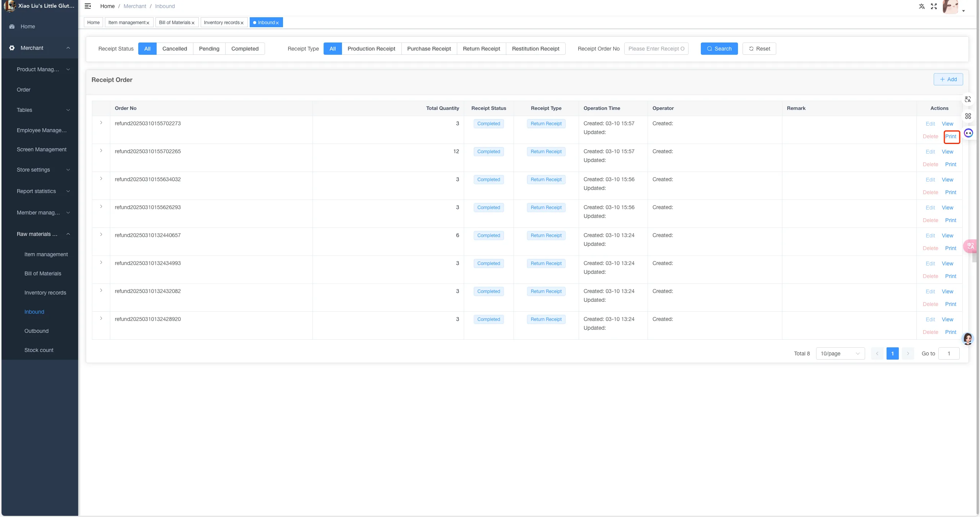Filter by Restitution Receipt type
The height and width of the screenshot is (517, 980).
pos(536,49)
